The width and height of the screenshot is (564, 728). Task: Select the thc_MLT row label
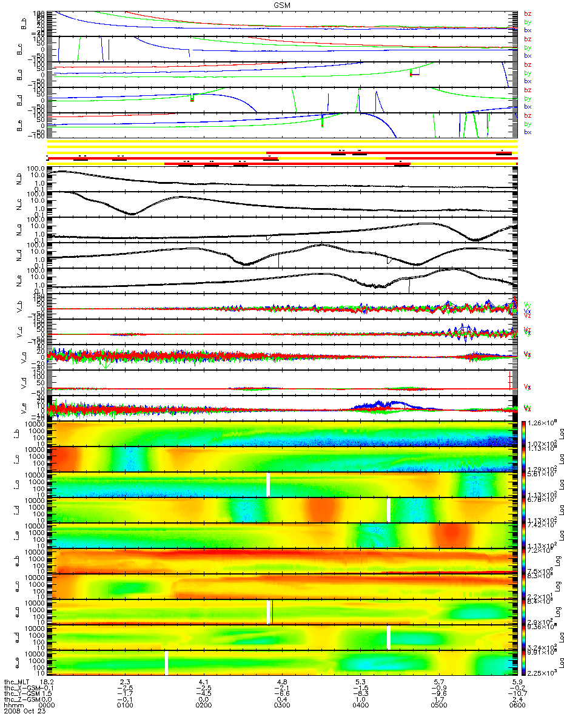(16, 682)
